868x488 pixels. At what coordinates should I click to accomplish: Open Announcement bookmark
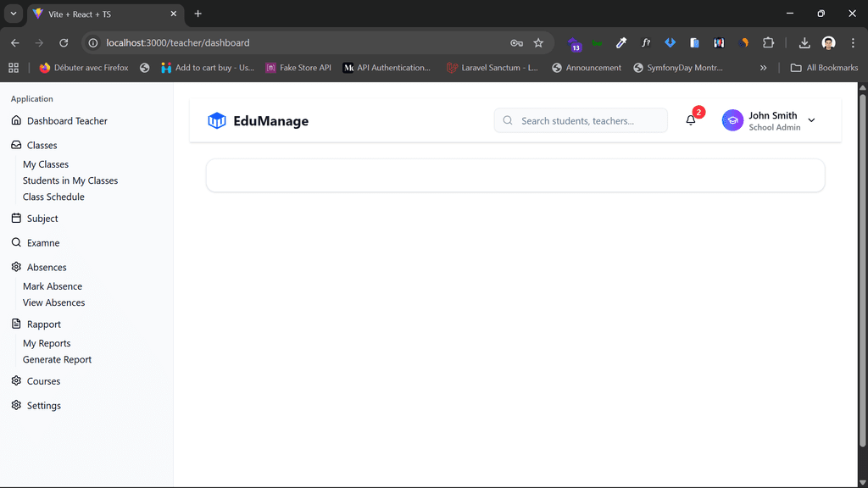(x=587, y=68)
